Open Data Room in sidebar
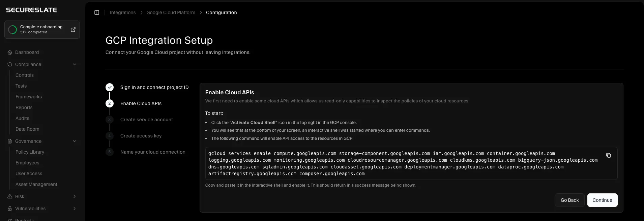The width and height of the screenshot is (644, 221). click(27, 129)
